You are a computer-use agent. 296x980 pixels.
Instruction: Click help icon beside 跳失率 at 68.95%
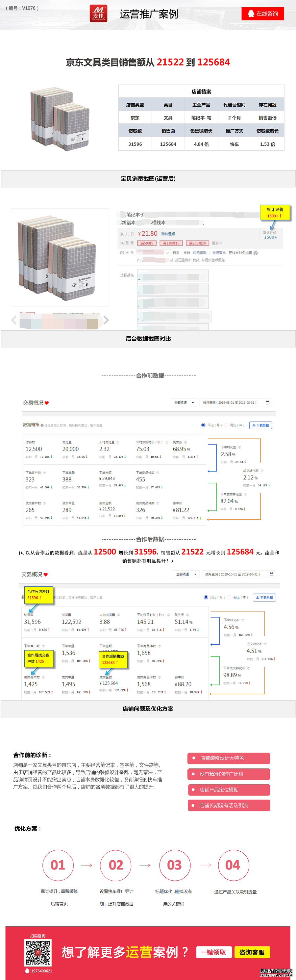click(185, 442)
